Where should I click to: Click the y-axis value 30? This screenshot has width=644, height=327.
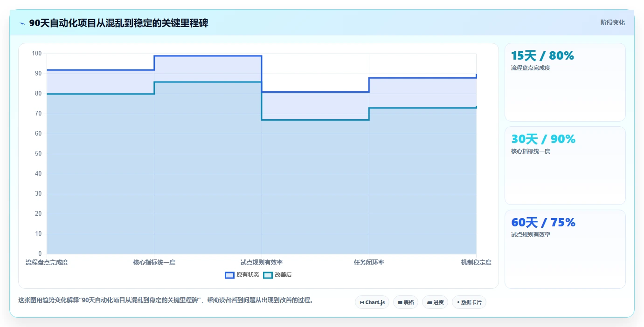(38, 194)
